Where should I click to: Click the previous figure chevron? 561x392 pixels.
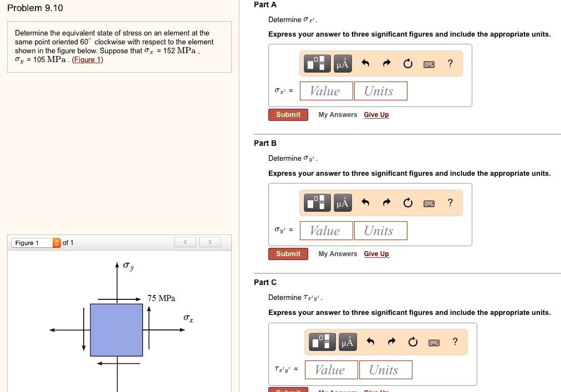[185, 242]
